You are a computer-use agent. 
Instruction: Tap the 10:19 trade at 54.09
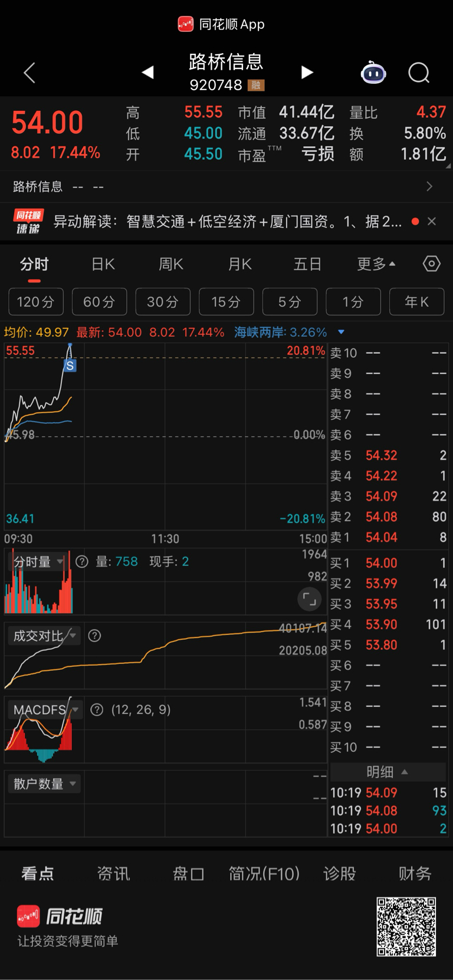pos(388,792)
